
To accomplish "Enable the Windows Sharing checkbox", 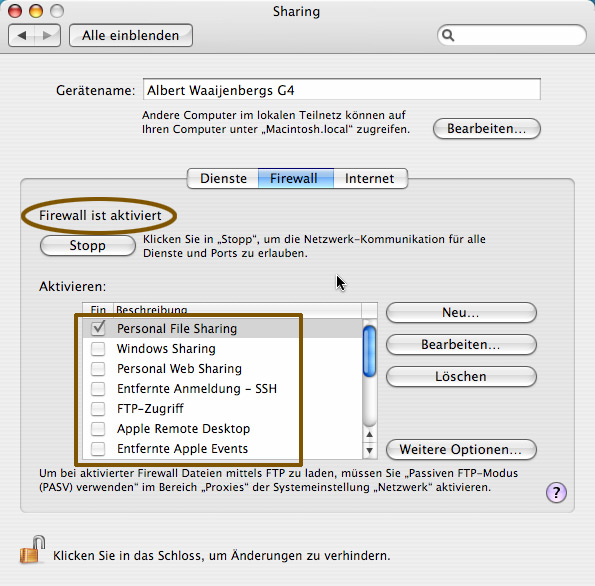I will 98,348.
